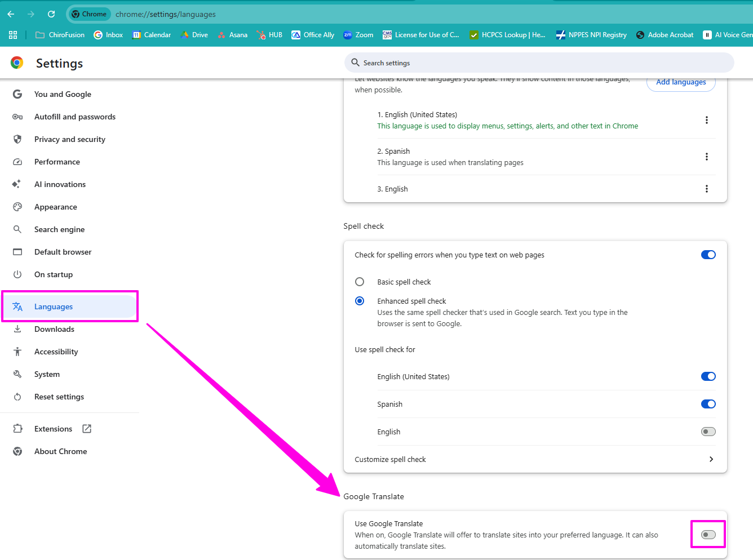Open the ChiroFusion bookmark folder
Viewport: 753px width, 560px height.
tap(60, 35)
